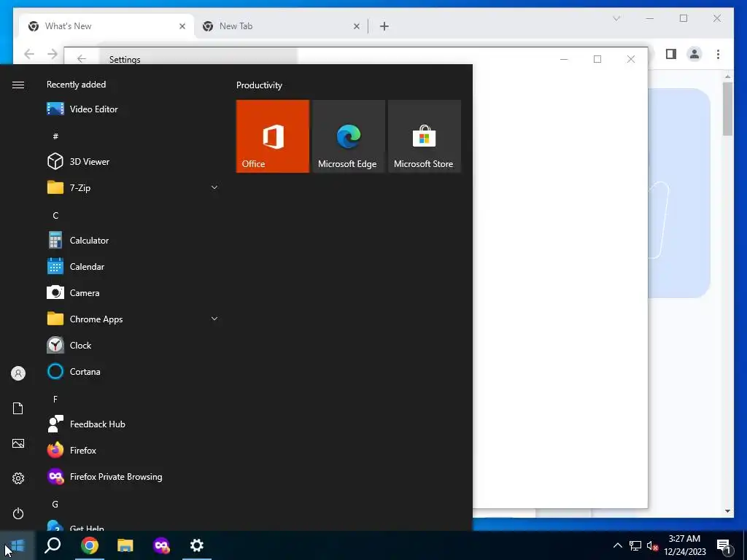Open the user account icon in Start
Image resolution: width=747 pixels, height=560 pixels.
click(x=18, y=373)
